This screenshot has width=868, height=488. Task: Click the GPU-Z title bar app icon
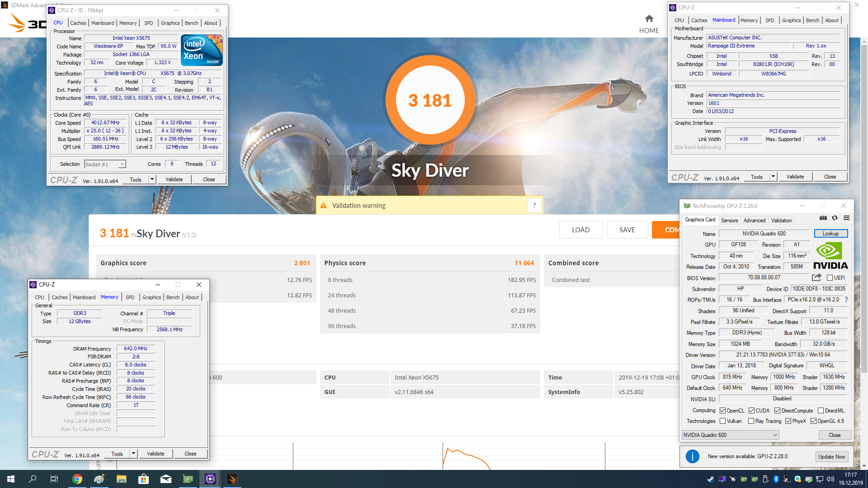(x=687, y=206)
